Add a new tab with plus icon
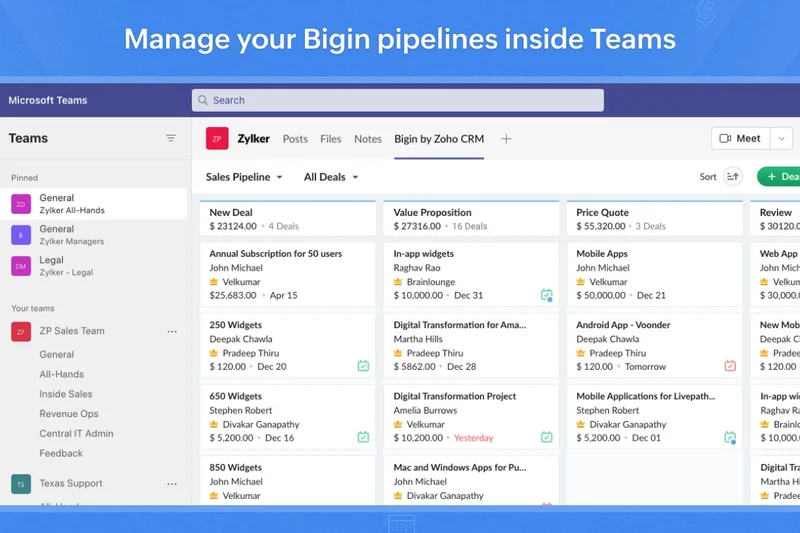This screenshot has height=533, width=800. [x=506, y=139]
